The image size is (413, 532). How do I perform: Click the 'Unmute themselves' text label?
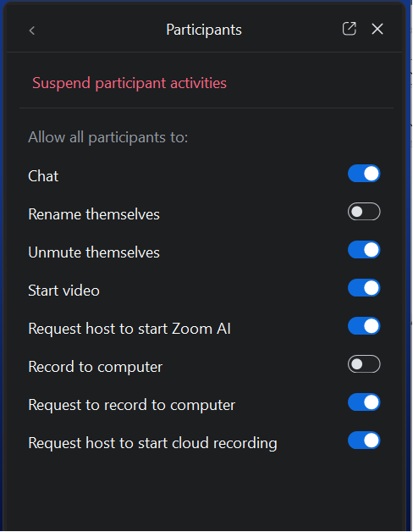point(94,252)
